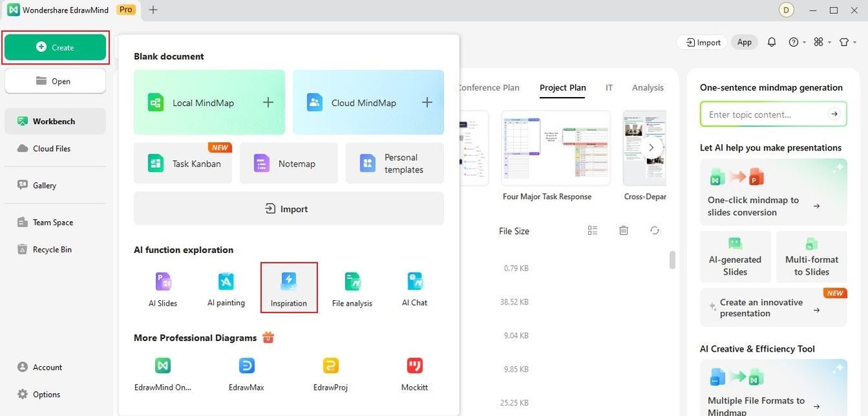This screenshot has width=868, height=416.
Task: Select Workbench in the sidebar
Action: [x=55, y=121]
